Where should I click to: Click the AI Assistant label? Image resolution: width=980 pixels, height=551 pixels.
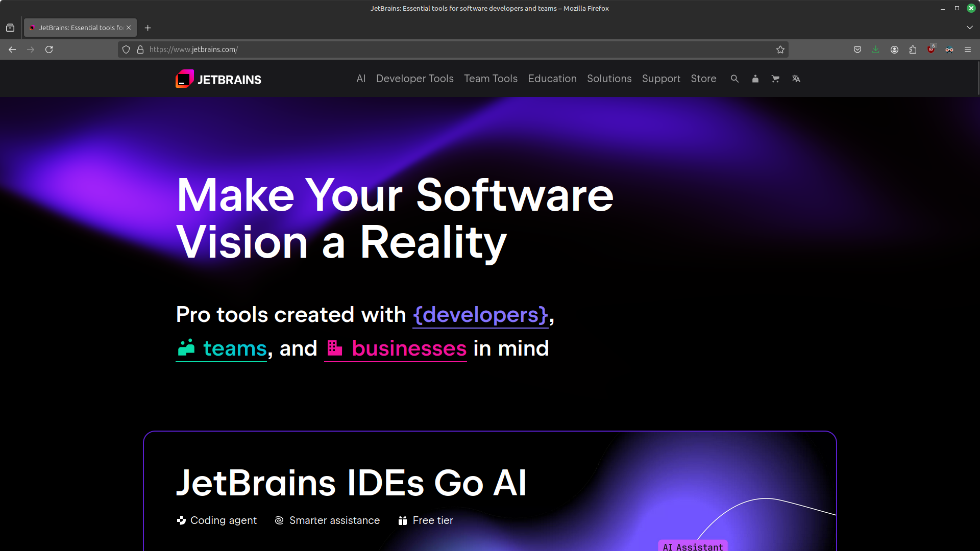(693, 546)
